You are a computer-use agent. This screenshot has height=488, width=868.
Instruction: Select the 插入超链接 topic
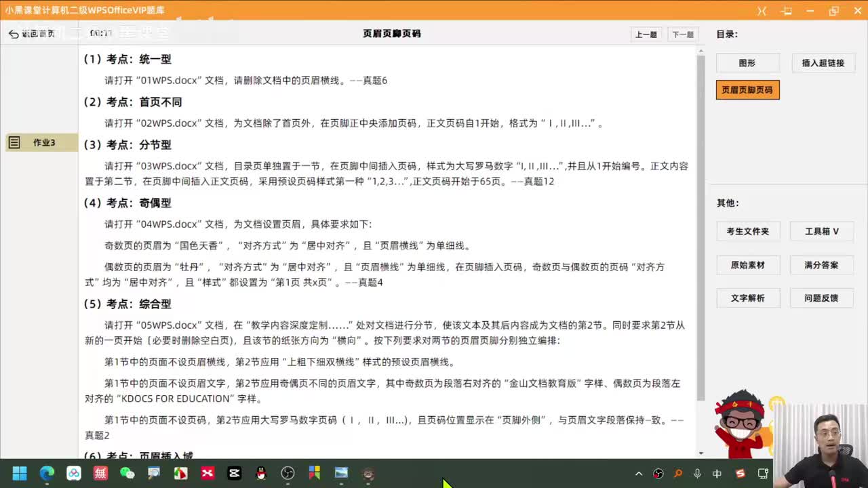823,63
